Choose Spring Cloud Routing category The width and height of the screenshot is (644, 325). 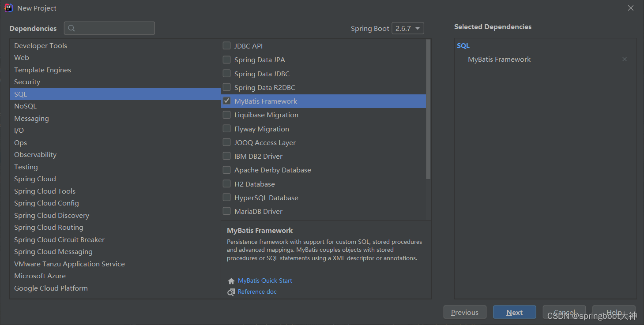[x=115, y=228]
